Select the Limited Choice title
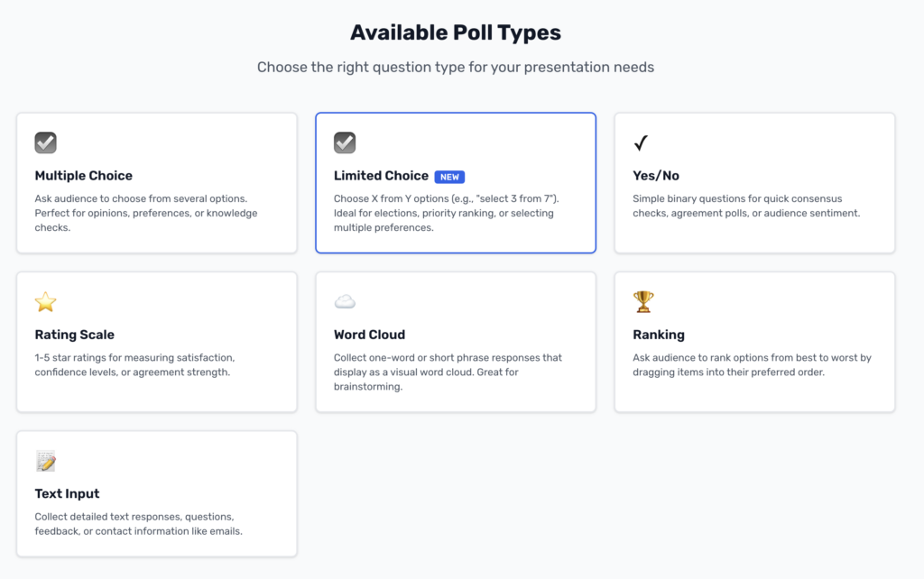924x579 pixels. click(x=381, y=176)
